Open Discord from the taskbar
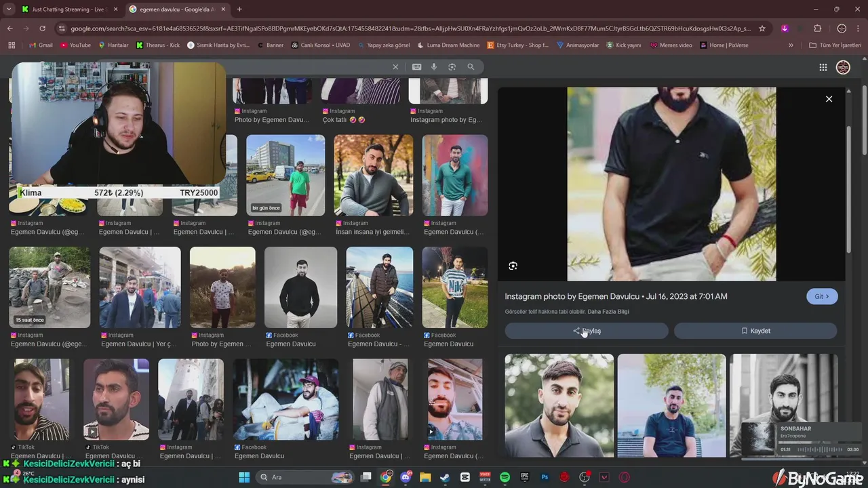 [x=406, y=477]
